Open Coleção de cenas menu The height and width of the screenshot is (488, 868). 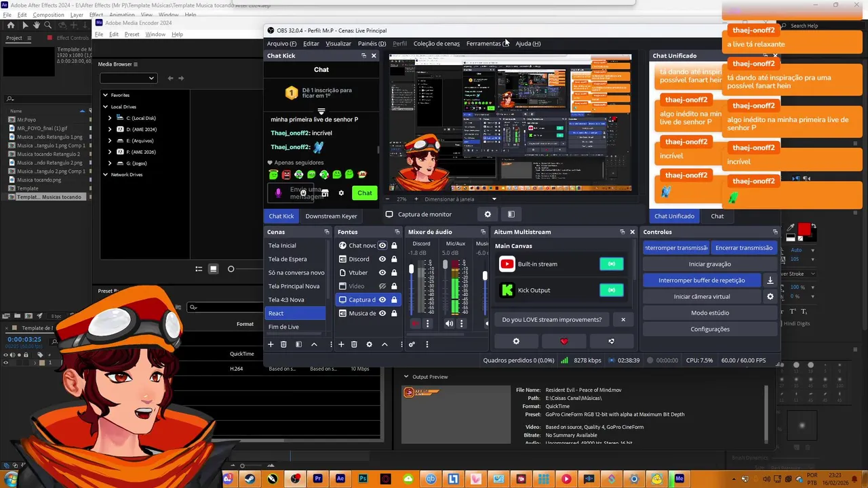[437, 43]
